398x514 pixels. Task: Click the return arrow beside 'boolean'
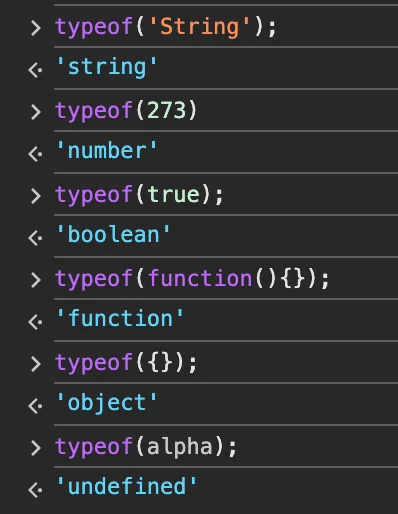pyautogui.click(x=35, y=238)
